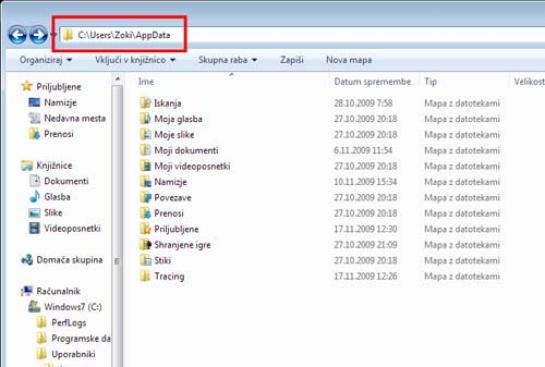The width and height of the screenshot is (545, 367).
Task: Click the Namizje date 10.11.2009 15:34
Action: pyautogui.click(x=365, y=181)
